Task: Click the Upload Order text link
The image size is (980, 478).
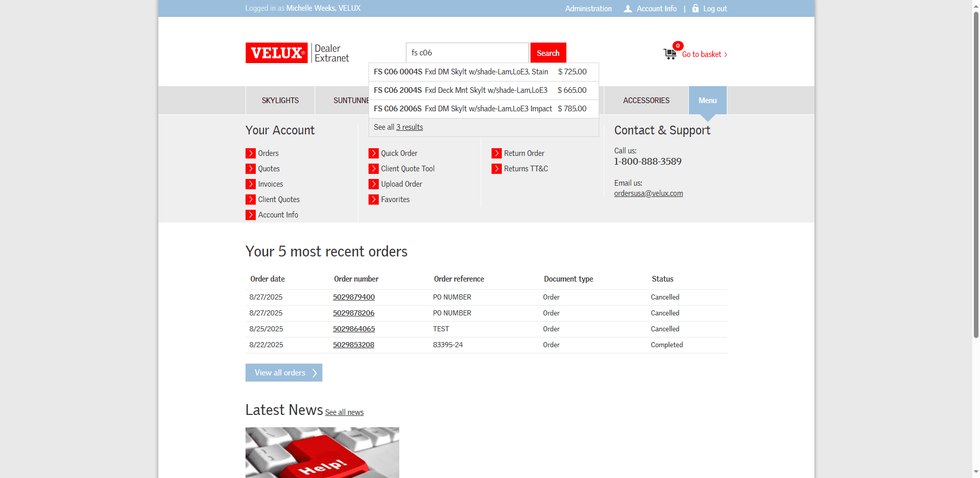Action: coord(402,184)
